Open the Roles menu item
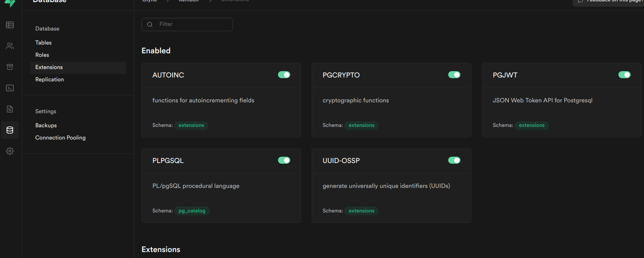This screenshot has height=258, width=644. click(x=42, y=55)
